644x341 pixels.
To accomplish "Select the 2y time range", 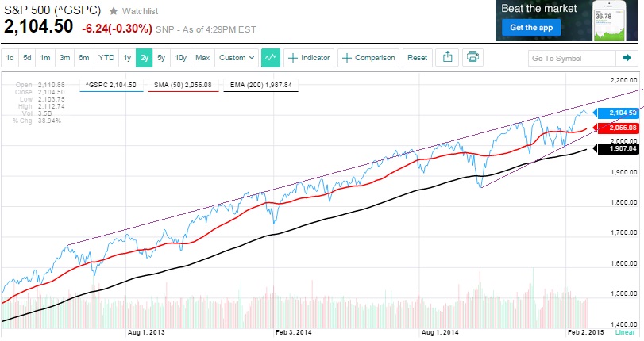I will coord(144,58).
